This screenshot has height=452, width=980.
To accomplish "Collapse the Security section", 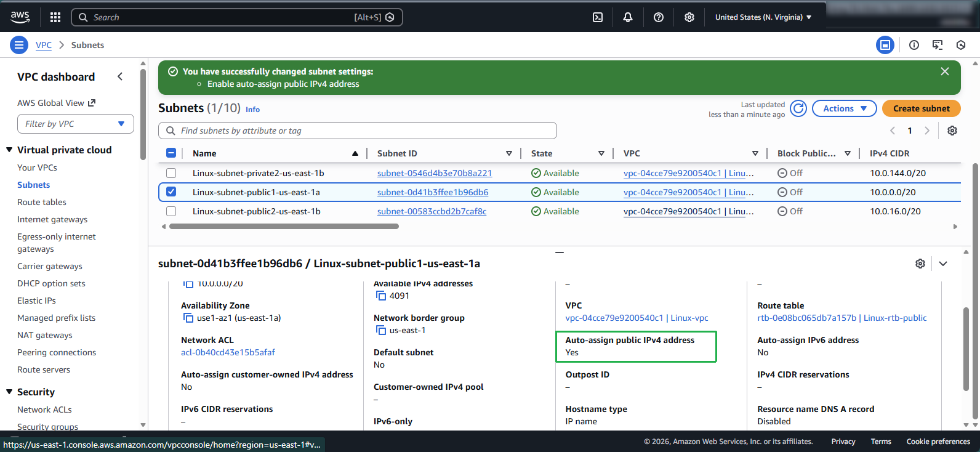I will point(9,392).
